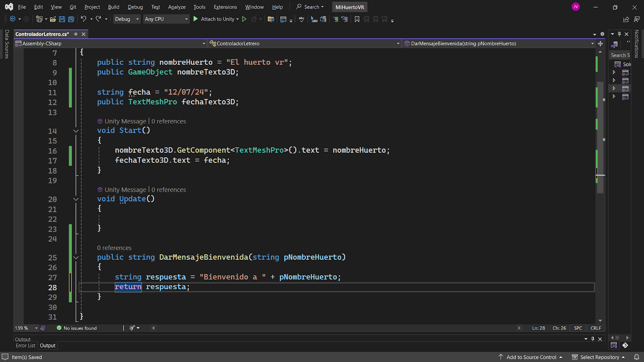The width and height of the screenshot is (644, 362).
Task: Click Add to Source Control
Action: 531,357
